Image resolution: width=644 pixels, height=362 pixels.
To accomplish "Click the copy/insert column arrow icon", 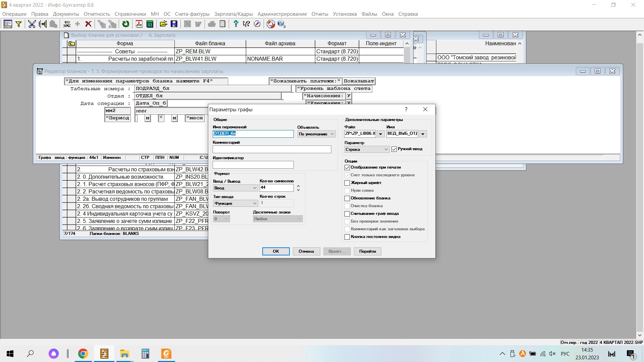I will pos(43,24).
